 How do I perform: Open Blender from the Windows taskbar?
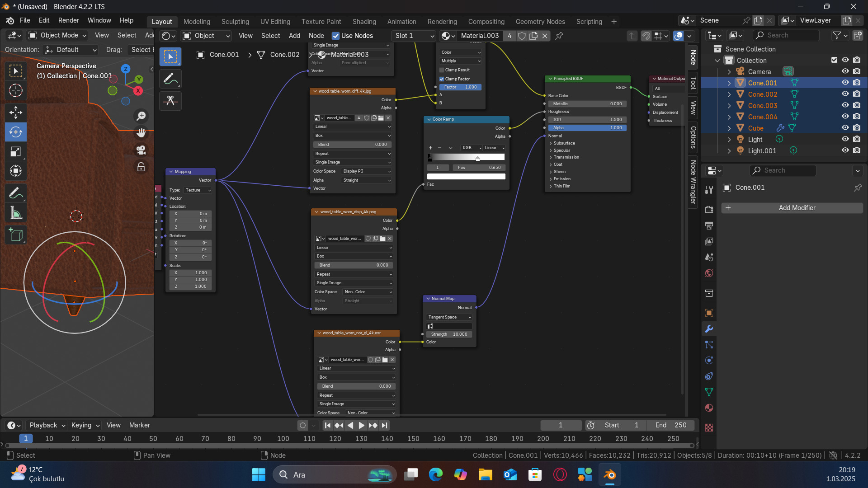click(610, 475)
